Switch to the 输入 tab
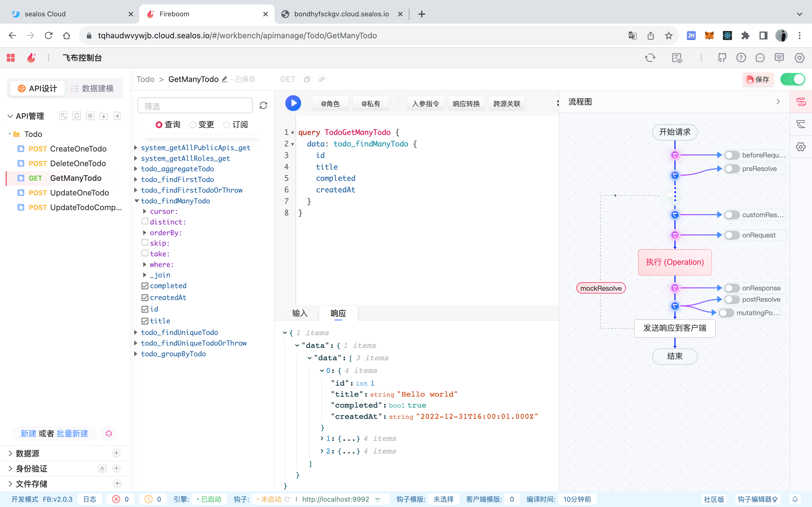812x507 pixels. (300, 313)
